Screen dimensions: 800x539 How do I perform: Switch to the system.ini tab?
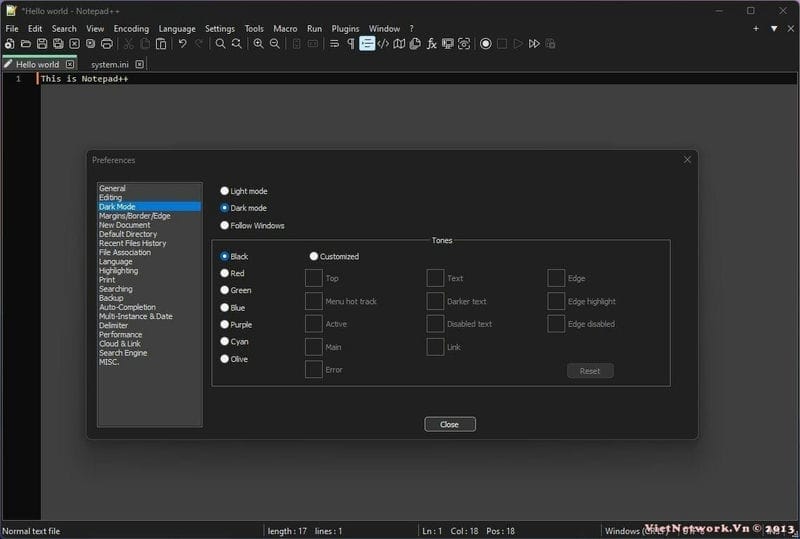pyautogui.click(x=110, y=64)
